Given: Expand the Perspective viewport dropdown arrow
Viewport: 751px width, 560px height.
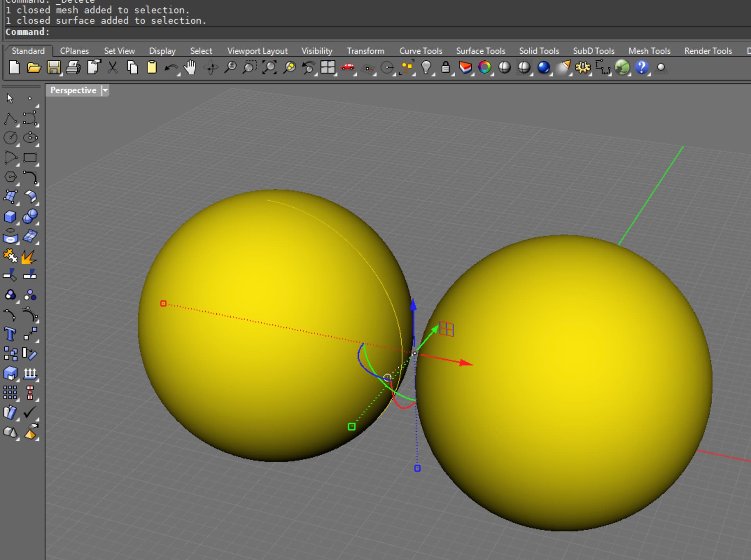Looking at the screenshot, I should tap(105, 90).
